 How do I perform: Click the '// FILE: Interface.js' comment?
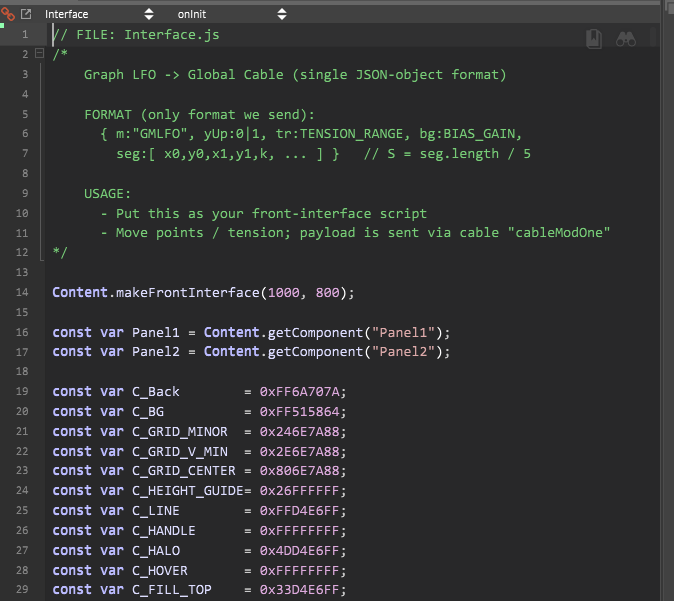pos(136,34)
